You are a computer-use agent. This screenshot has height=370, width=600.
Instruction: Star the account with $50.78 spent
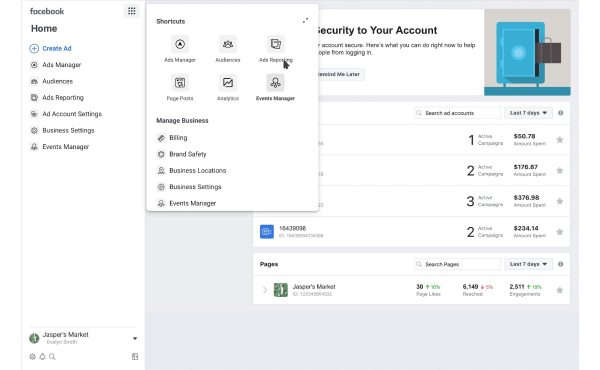559,140
